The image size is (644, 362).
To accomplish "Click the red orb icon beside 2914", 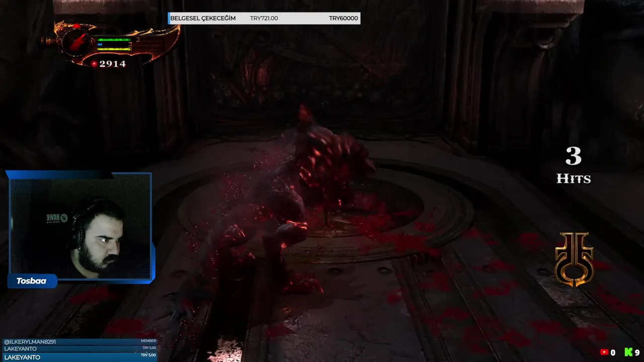I will point(94,64).
